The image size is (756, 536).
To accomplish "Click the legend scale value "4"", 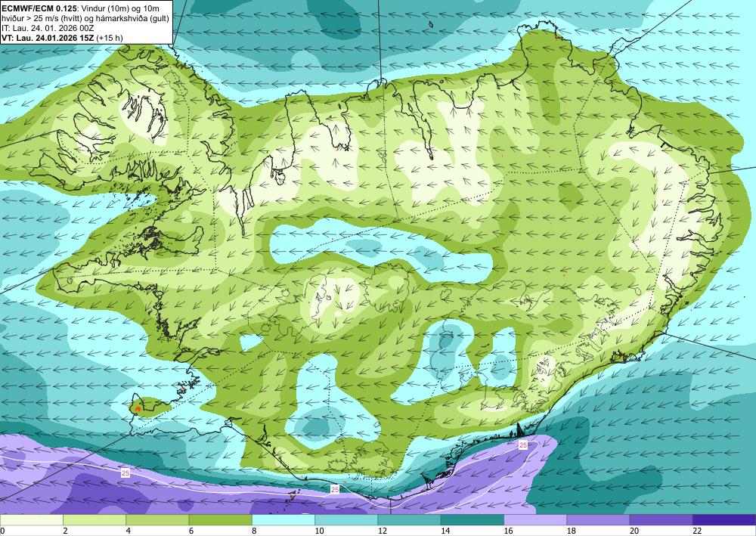I will coord(129,531).
